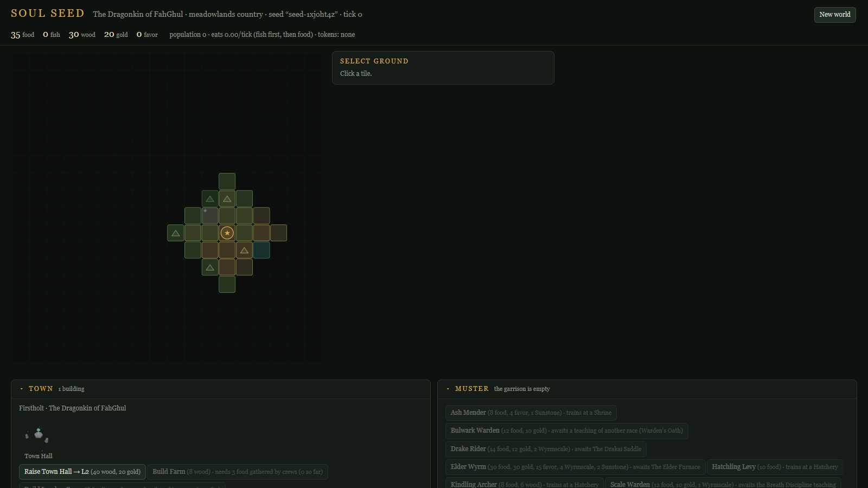This screenshot has height=488, width=868.
Task: Collapse the Town panel
Action: click(22, 389)
